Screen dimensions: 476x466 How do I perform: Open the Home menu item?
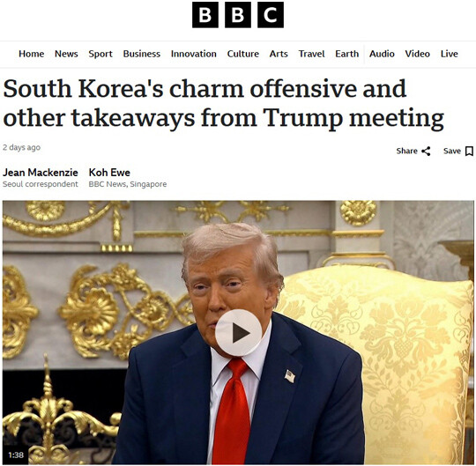(31, 54)
